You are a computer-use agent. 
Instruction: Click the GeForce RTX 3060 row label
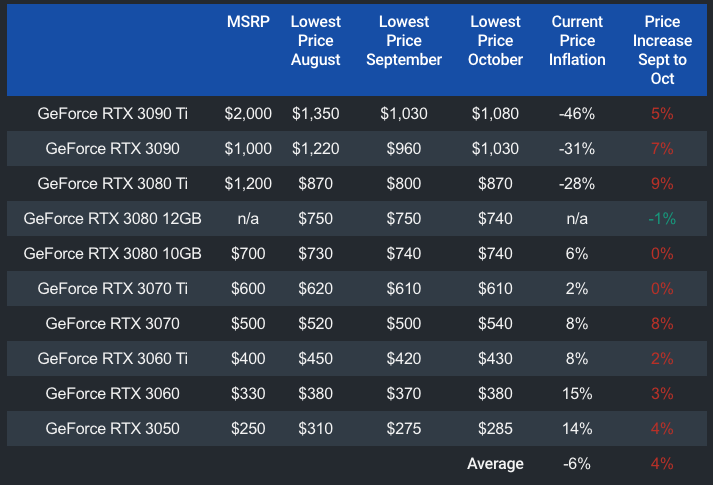112,394
